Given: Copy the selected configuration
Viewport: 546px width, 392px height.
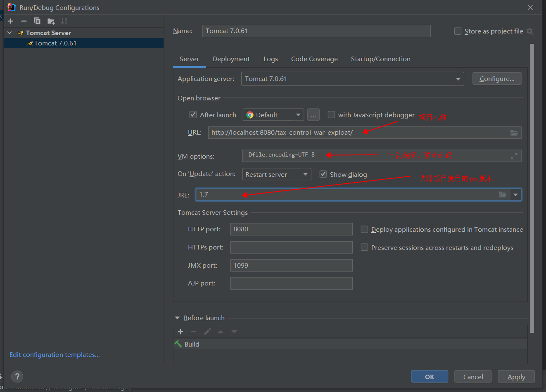Looking at the screenshot, I should [x=37, y=21].
